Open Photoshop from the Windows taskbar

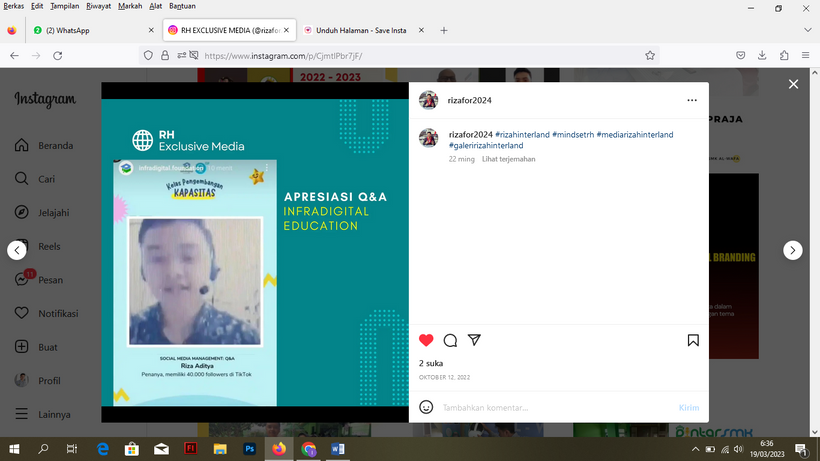coord(249,449)
